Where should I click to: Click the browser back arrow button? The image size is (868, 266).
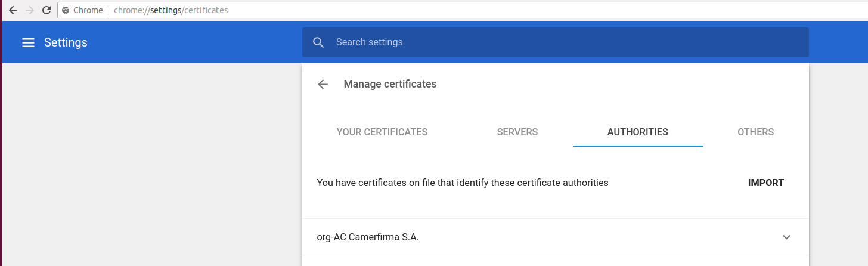coord(13,10)
